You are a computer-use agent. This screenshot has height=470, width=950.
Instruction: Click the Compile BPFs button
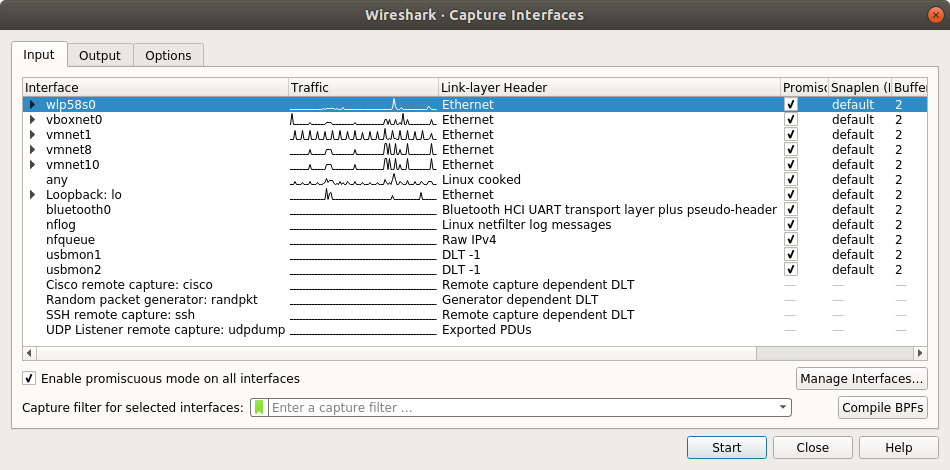[x=883, y=408]
